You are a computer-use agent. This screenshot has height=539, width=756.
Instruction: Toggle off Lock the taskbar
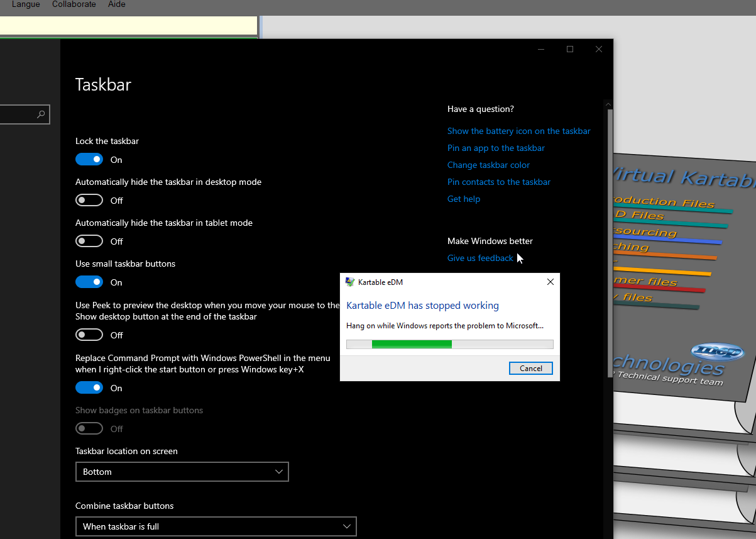[x=89, y=159]
